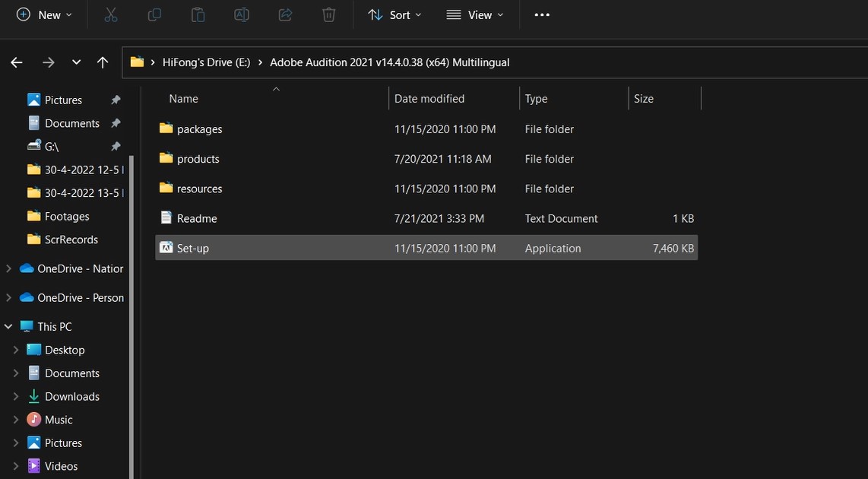Go up one folder level arrow
Image resolution: width=868 pixels, height=479 pixels.
point(103,62)
